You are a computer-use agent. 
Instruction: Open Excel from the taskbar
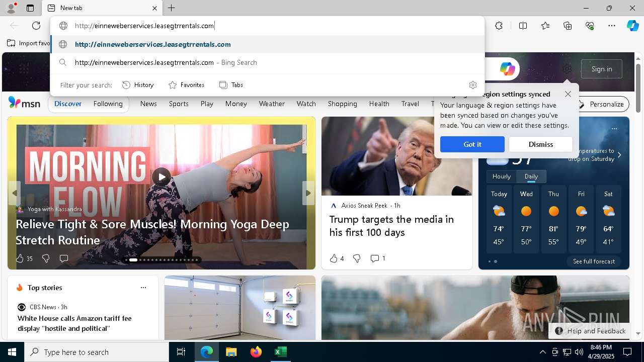tap(280, 352)
